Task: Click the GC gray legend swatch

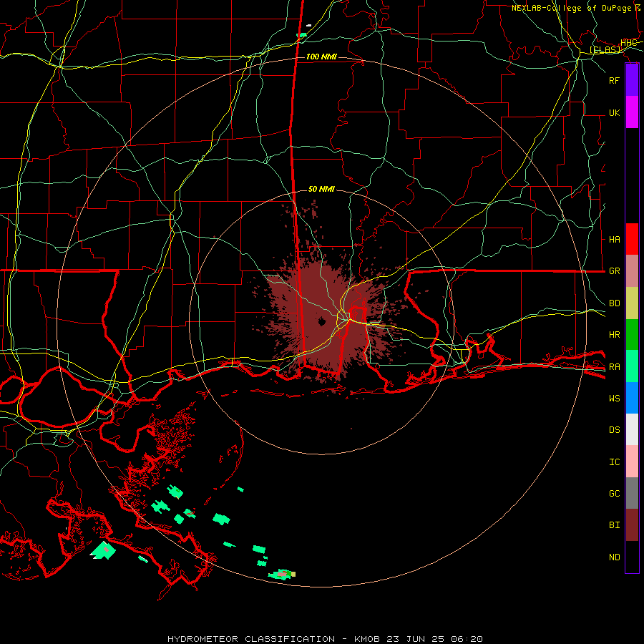Action: point(632,493)
